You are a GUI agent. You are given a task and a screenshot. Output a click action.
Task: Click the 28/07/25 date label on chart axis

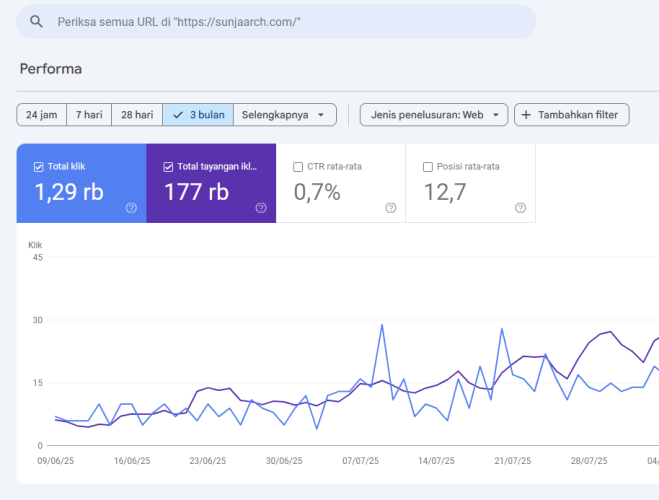tap(589, 461)
